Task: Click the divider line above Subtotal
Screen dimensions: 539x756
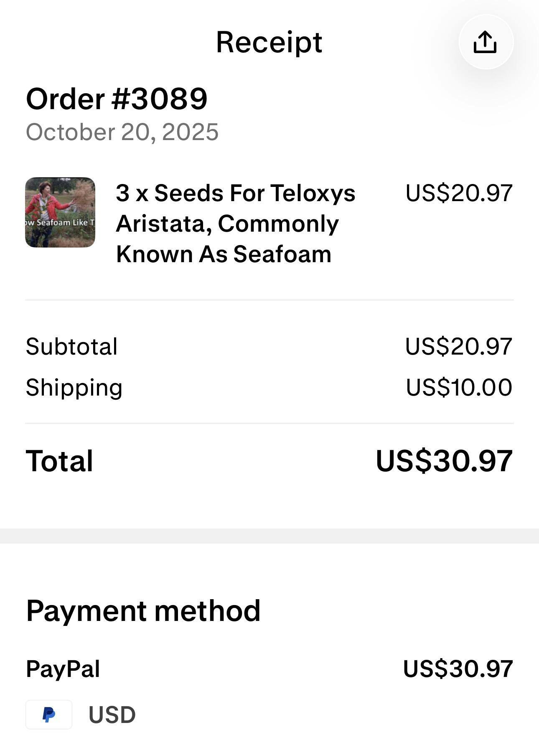Action: 269,300
